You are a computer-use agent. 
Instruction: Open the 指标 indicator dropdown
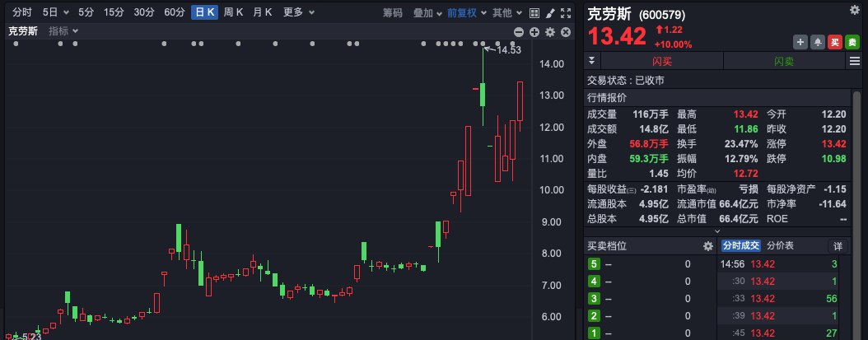pyautogui.click(x=63, y=31)
